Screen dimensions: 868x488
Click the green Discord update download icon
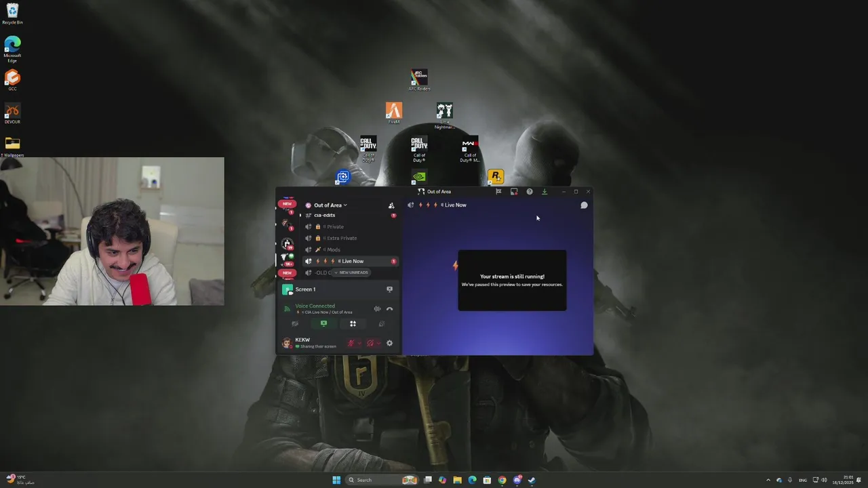tap(544, 192)
